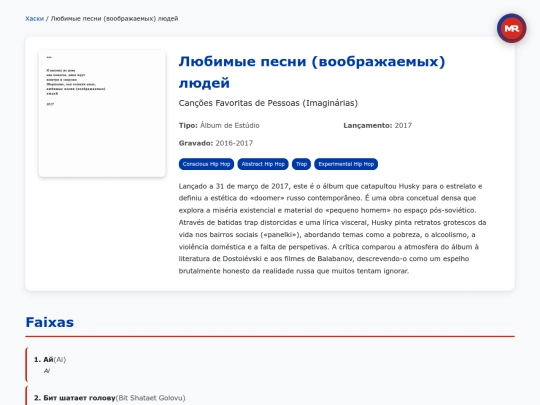
Task: Click the album title Любимые песни (воображаемых) людей
Action: click(312, 72)
